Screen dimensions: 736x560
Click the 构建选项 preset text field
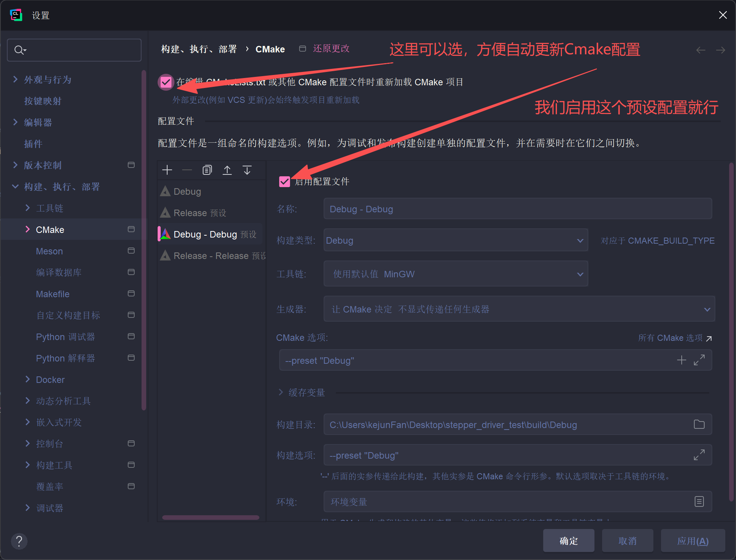518,455
